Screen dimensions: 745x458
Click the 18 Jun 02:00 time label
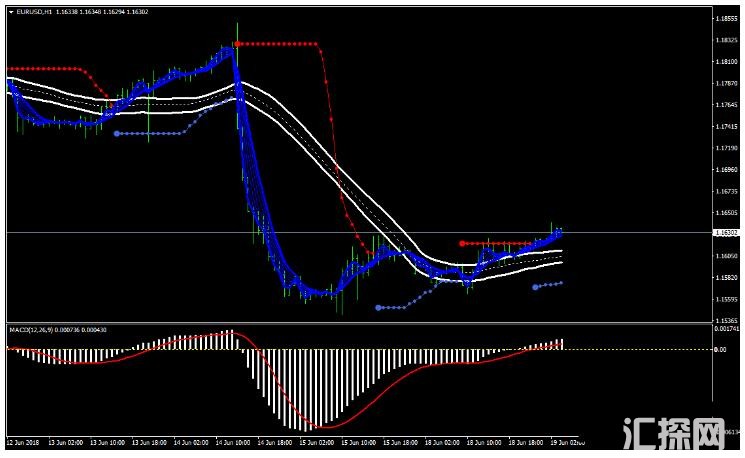(x=442, y=442)
